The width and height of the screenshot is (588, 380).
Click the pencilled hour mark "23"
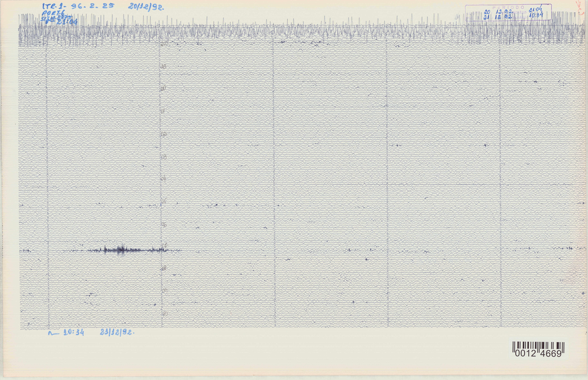click(x=164, y=67)
